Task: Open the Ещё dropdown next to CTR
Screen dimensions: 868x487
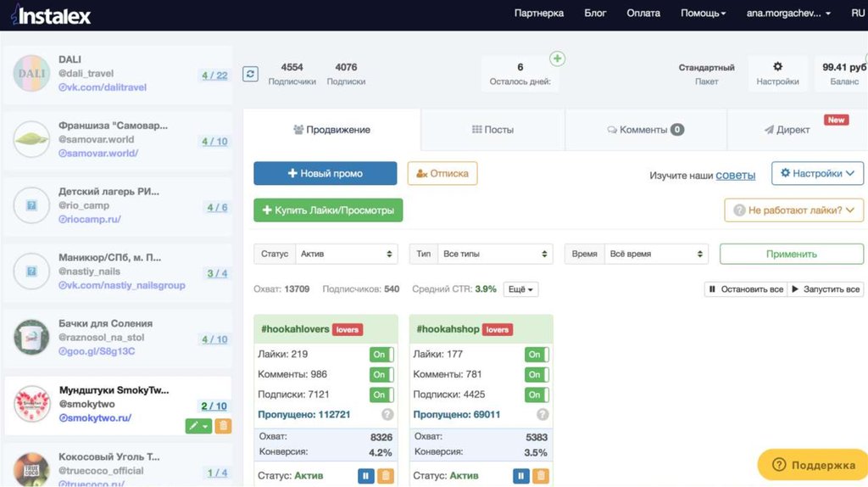Action: pyautogui.click(x=520, y=289)
